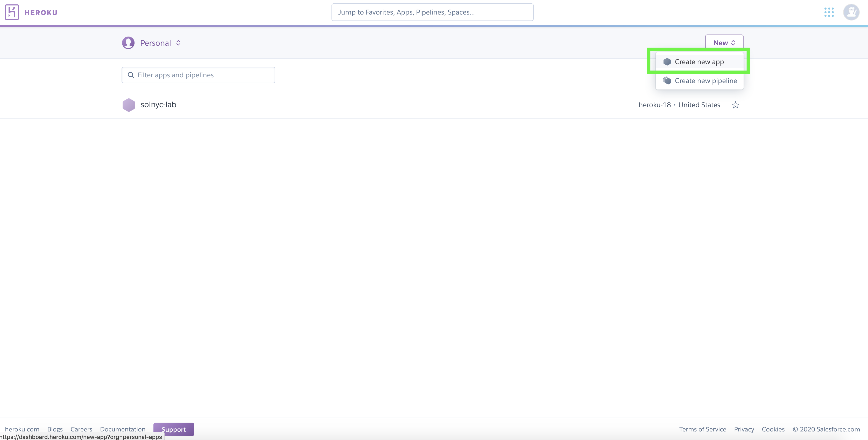
Task: Click the Create new app hexagon icon
Action: tap(667, 62)
